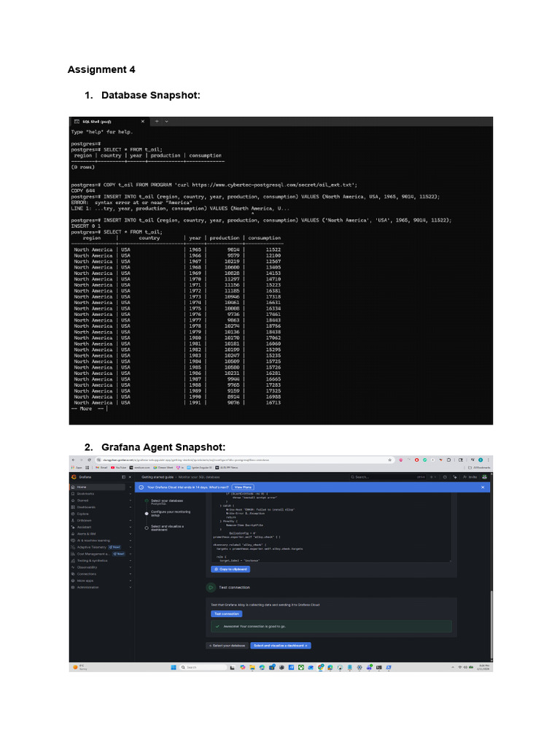Open a new terminal tab with plus

pyautogui.click(x=157, y=122)
